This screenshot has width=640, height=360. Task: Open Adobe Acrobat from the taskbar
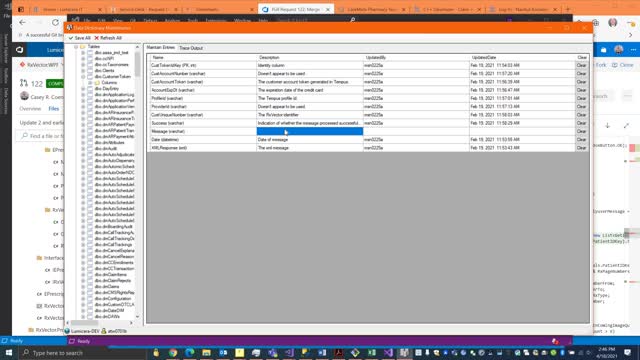pos(339,353)
